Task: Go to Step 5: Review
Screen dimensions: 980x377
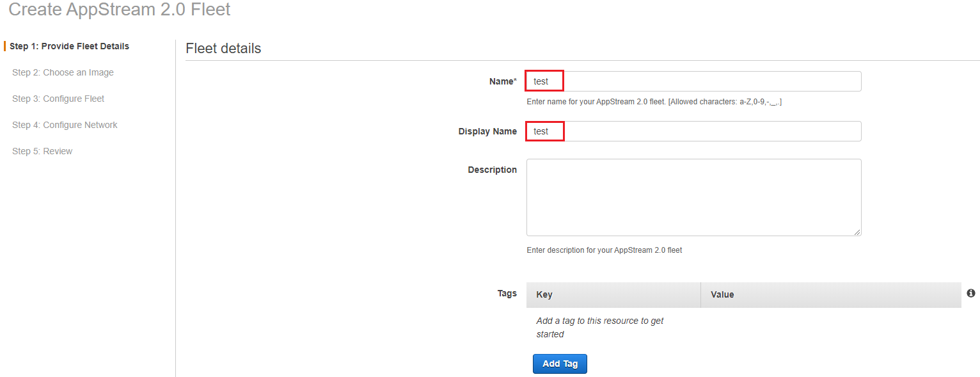Action: coord(42,151)
